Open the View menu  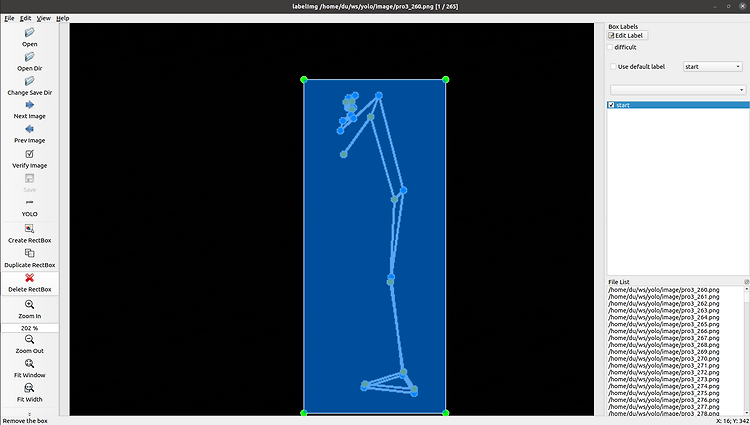tap(44, 18)
